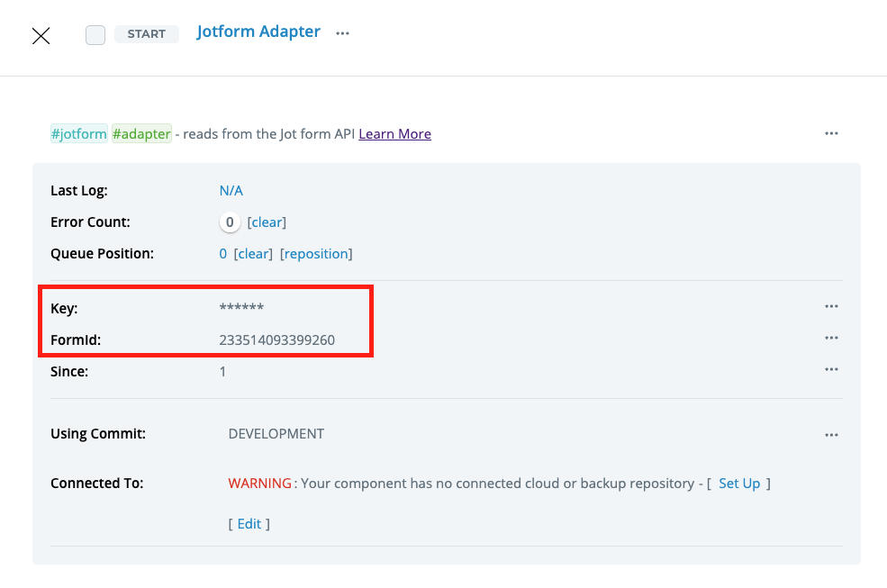Open the ellipsis menu for Using Commit row
887x588 pixels.
coord(831,435)
